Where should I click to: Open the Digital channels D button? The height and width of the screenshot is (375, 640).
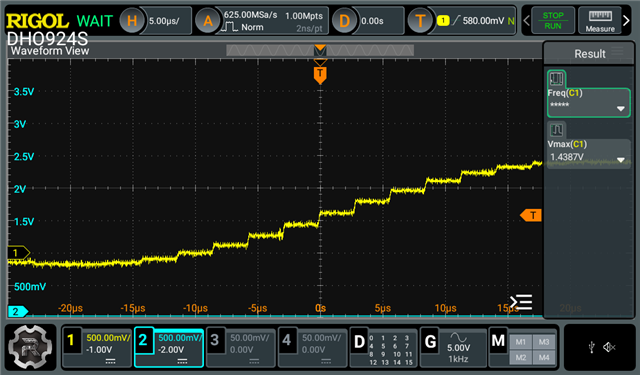(359, 342)
